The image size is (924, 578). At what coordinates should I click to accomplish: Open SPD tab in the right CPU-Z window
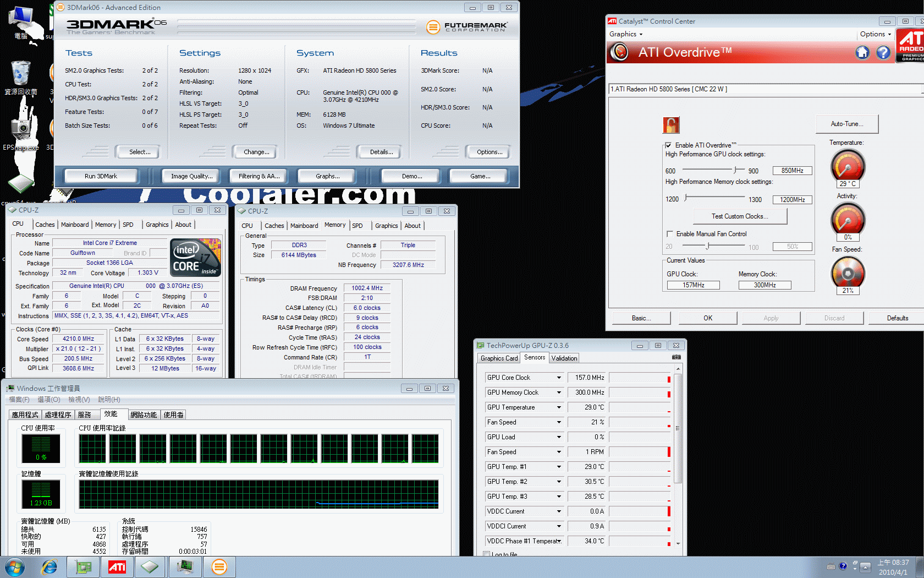pyautogui.click(x=358, y=226)
